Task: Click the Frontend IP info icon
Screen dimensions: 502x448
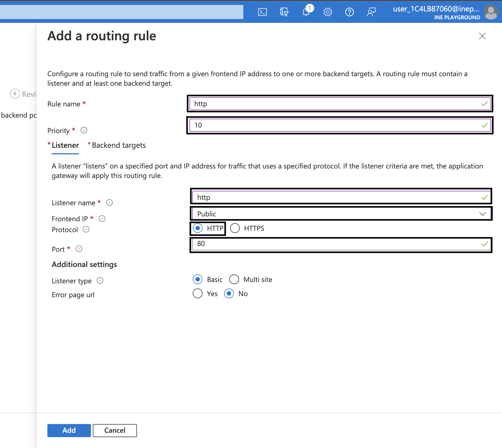Action: click(102, 219)
